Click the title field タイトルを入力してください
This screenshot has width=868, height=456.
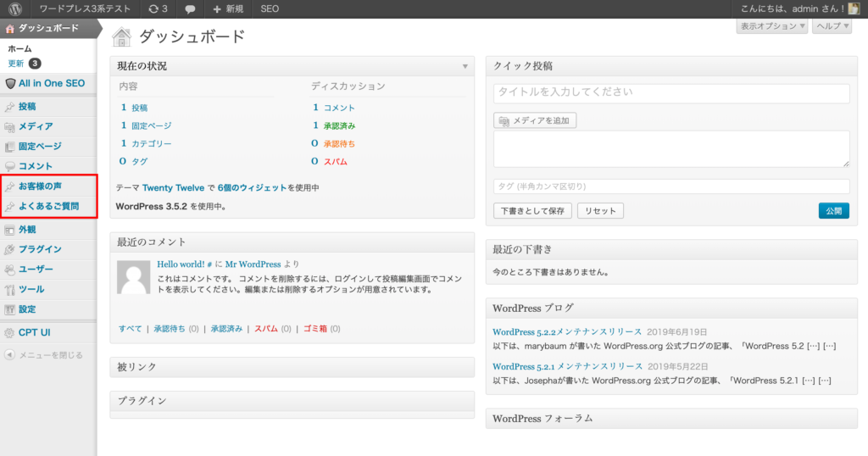671,93
